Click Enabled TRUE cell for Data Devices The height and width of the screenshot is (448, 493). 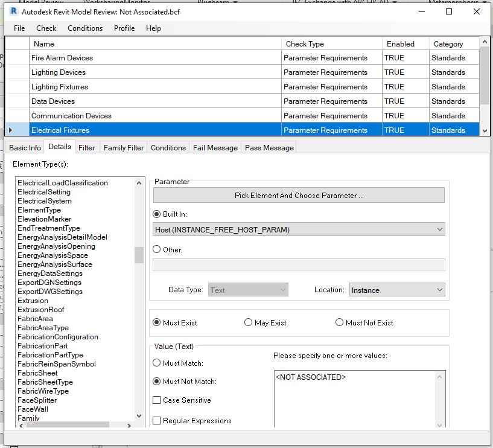pyautogui.click(x=406, y=101)
